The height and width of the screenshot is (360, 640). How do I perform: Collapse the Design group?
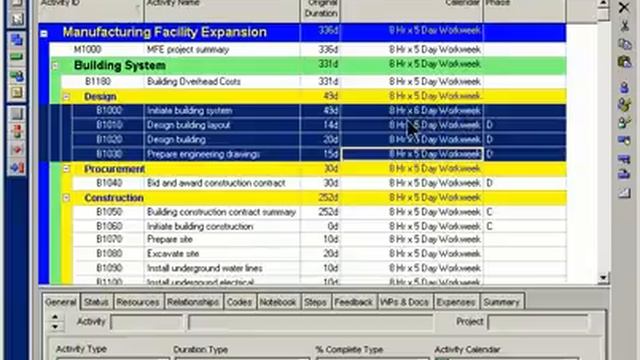[67, 97]
